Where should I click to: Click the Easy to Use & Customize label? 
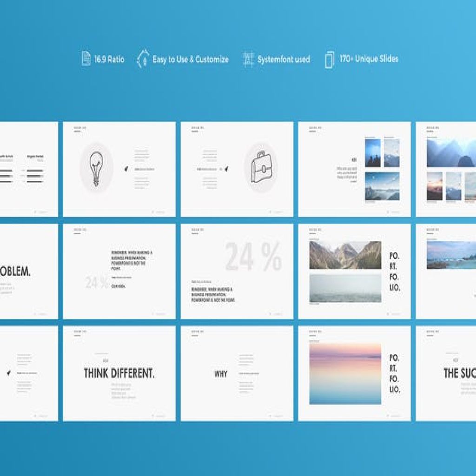pyautogui.click(x=191, y=59)
